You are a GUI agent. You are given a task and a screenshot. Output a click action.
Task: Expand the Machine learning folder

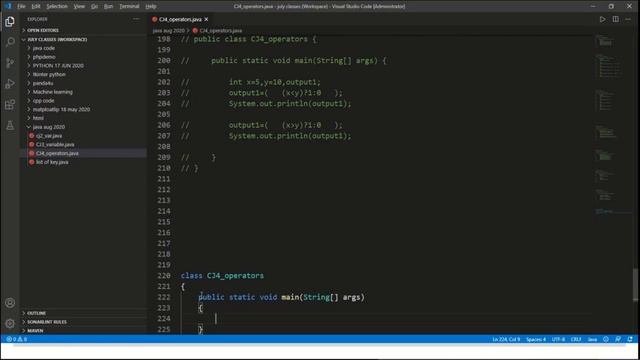[x=83, y=92]
